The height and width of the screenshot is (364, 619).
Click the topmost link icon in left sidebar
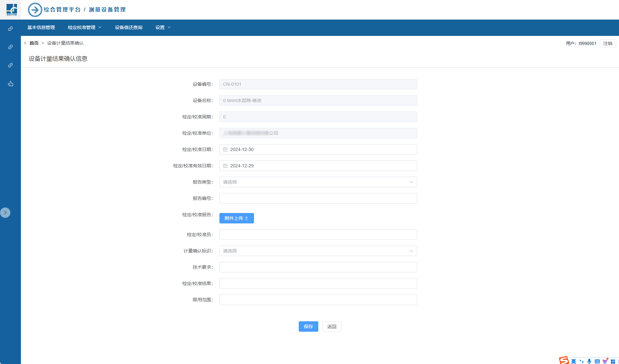[10, 29]
